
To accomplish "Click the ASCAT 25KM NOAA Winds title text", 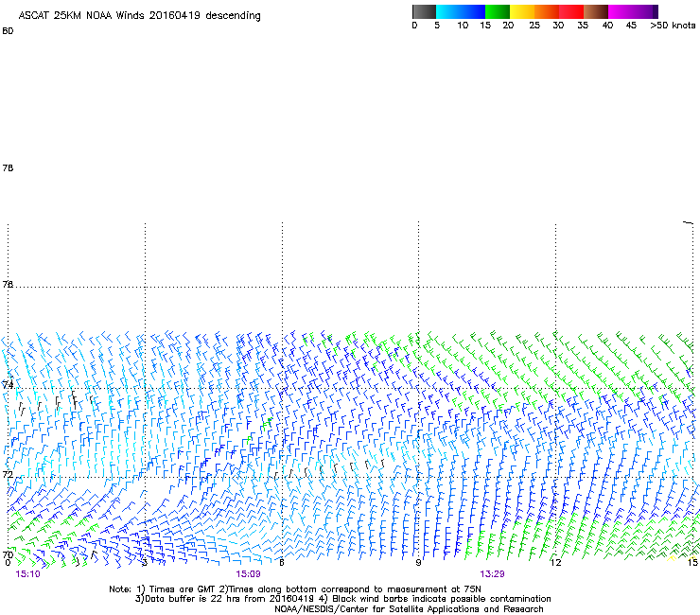I will (139, 16).
